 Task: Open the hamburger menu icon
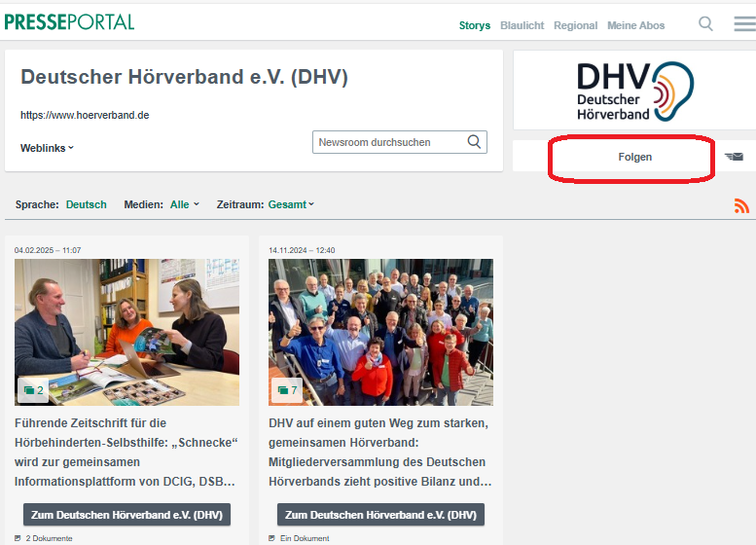pos(745,23)
